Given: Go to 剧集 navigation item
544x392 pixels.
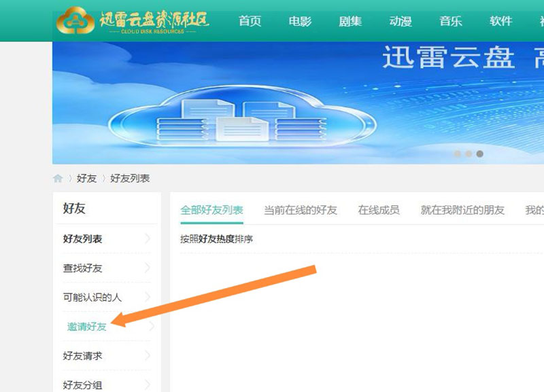Looking at the screenshot, I should coord(350,21).
